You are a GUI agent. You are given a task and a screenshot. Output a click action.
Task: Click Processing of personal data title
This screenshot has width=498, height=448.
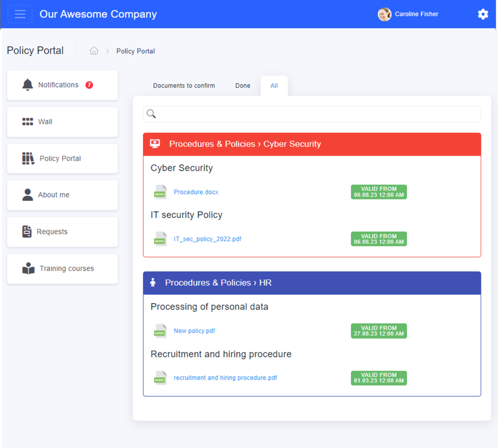point(209,307)
